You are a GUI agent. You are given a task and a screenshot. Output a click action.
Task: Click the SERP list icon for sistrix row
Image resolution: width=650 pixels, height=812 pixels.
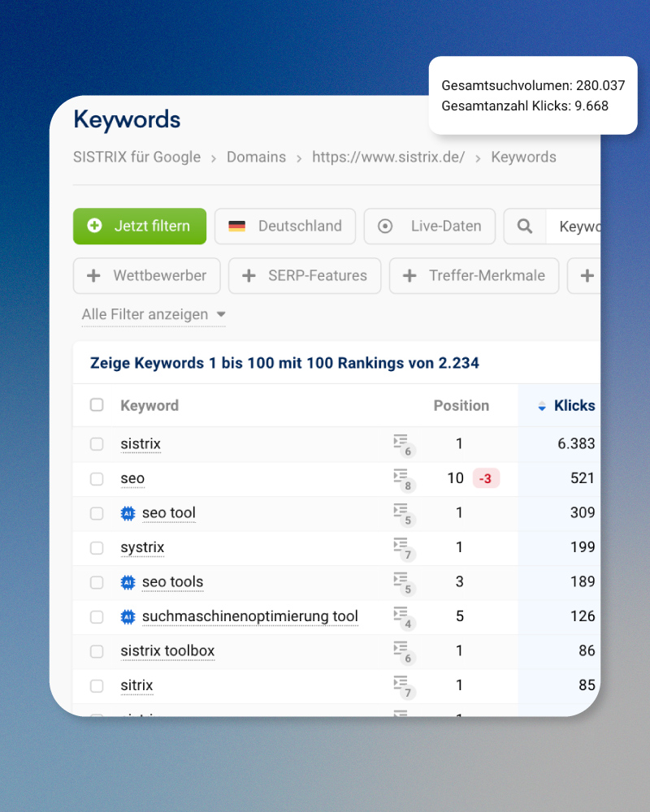click(401, 443)
